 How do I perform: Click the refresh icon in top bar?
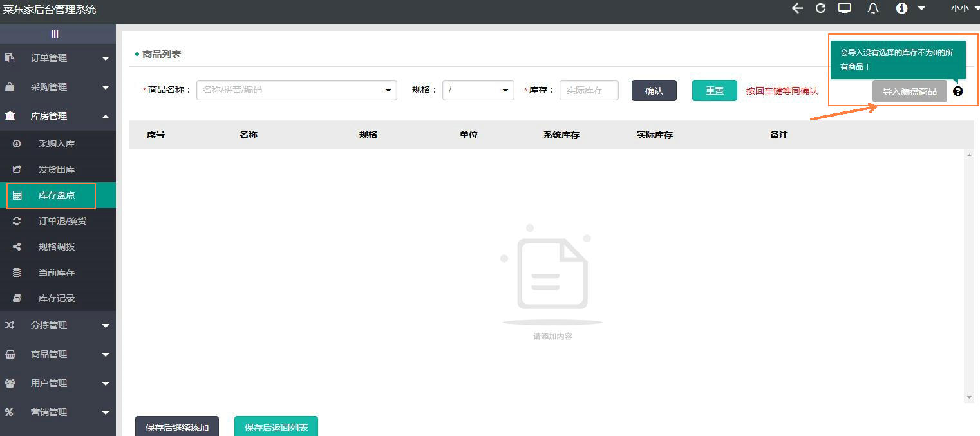820,8
